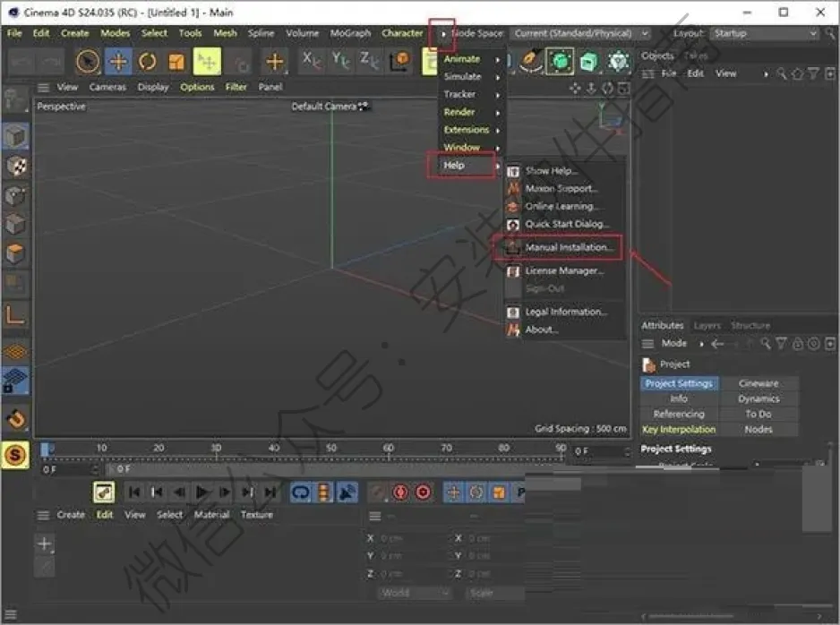Click the X position input field
This screenshot has width=840, height=625.
click(x=409, y=538)
